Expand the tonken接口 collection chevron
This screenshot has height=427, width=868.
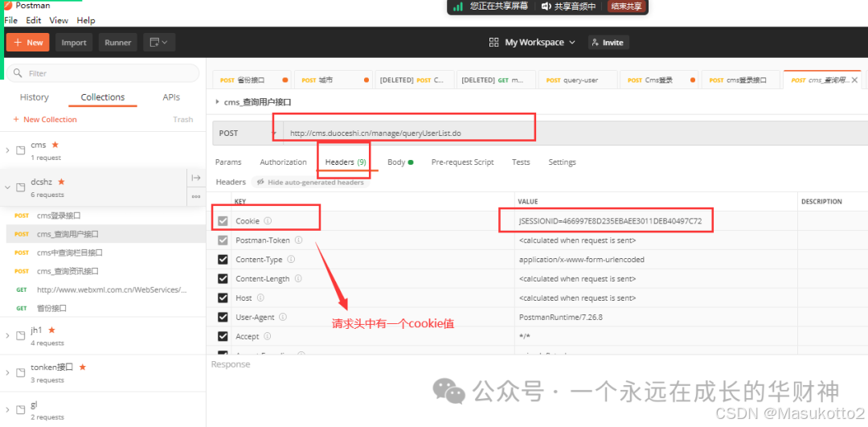coord(7,372)
